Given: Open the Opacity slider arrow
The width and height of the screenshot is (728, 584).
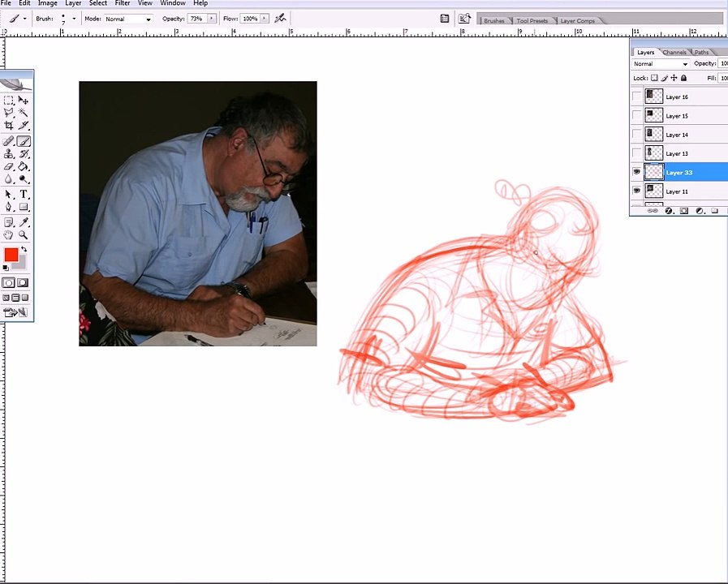Looking at the screenshot, I should 212,19.
